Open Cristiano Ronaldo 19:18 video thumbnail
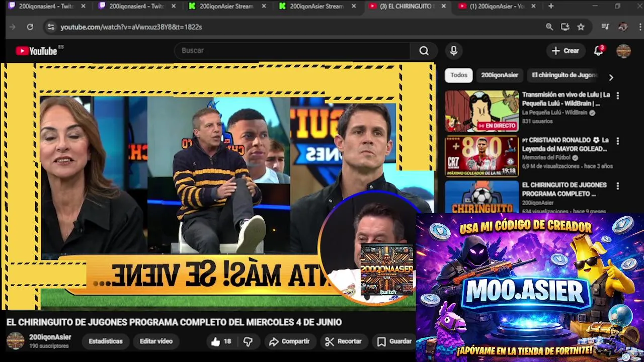This screenshot has height=362, width=644. point(481,156)
